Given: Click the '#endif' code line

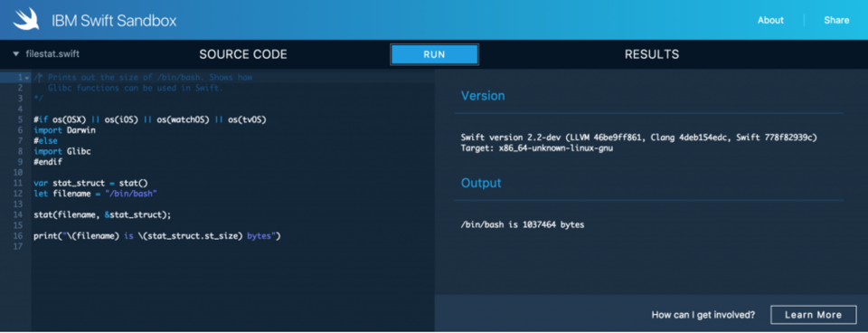Looking at the screenshot, I should [48, 162].
